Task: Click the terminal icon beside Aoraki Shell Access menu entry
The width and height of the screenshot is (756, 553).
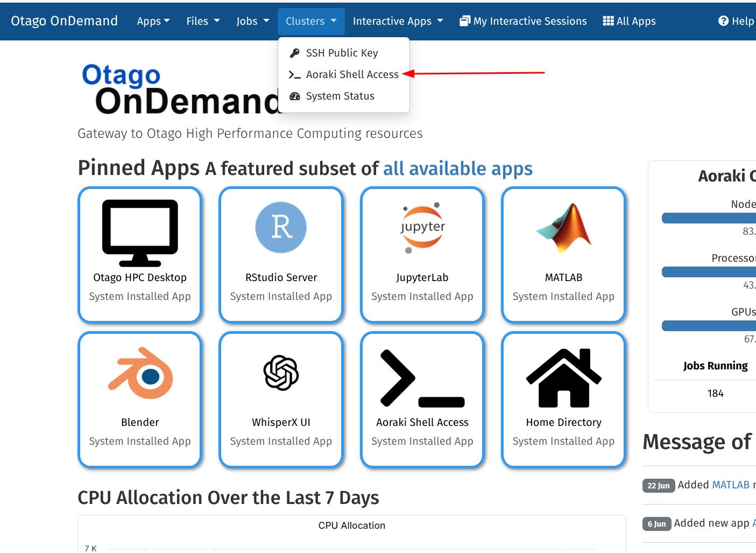Action: [x=294, y=75]
